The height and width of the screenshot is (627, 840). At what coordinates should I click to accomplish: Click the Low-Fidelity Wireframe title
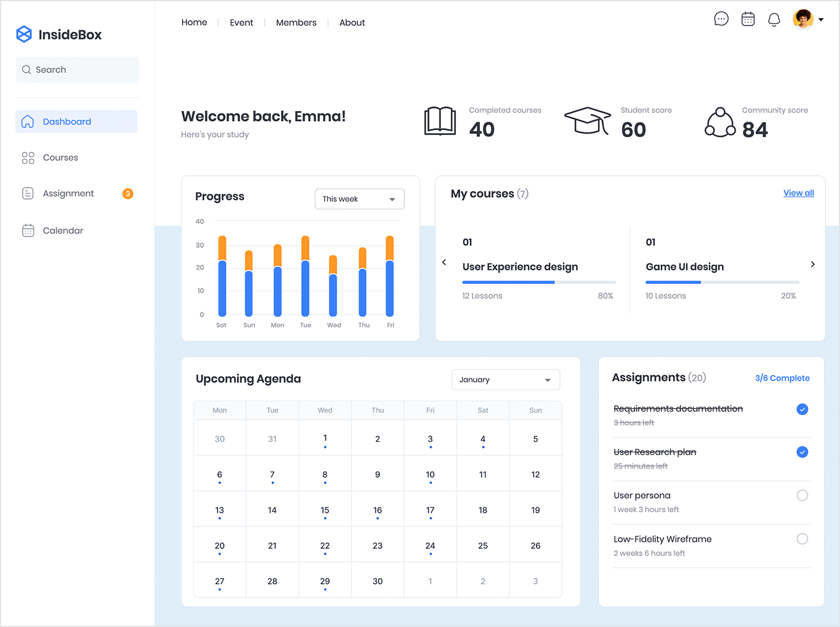pos(662,539)
